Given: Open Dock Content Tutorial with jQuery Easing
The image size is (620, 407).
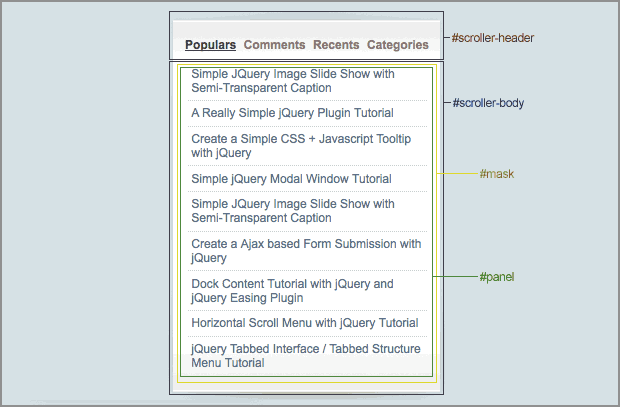Looking at the screenshot, I should click(x=292, y=290).
